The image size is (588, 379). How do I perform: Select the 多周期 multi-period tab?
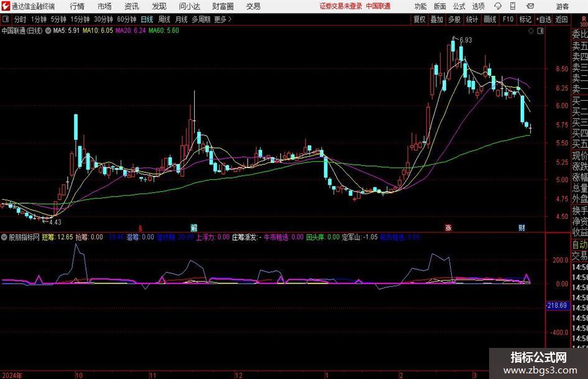pyautogui.click(x=201, y=19)
